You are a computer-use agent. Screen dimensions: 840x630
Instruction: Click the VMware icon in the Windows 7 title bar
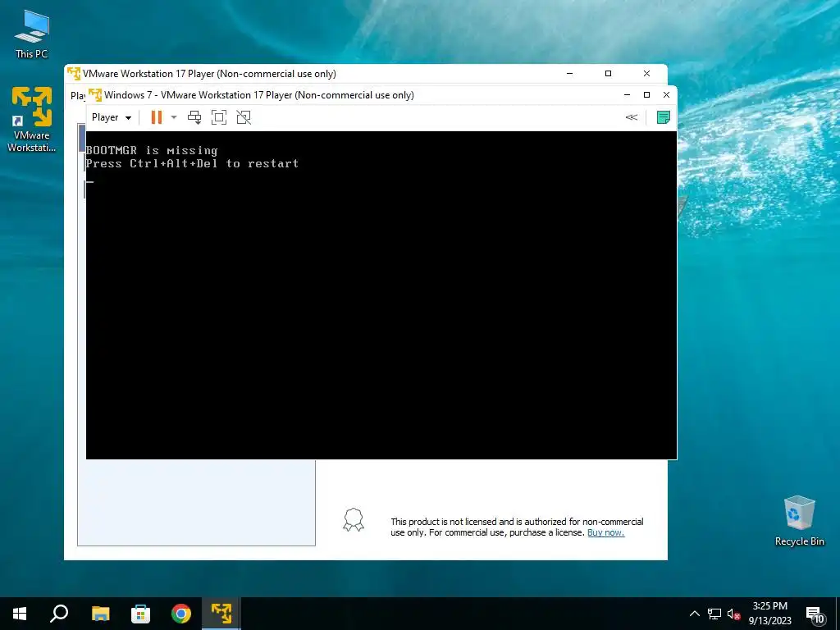point(95,95)
